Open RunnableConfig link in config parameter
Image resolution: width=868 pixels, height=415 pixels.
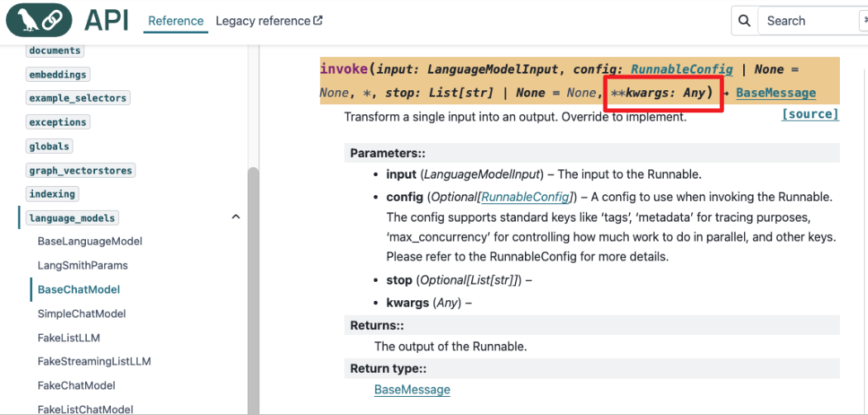pyautogui.click(x=526, y=197)
